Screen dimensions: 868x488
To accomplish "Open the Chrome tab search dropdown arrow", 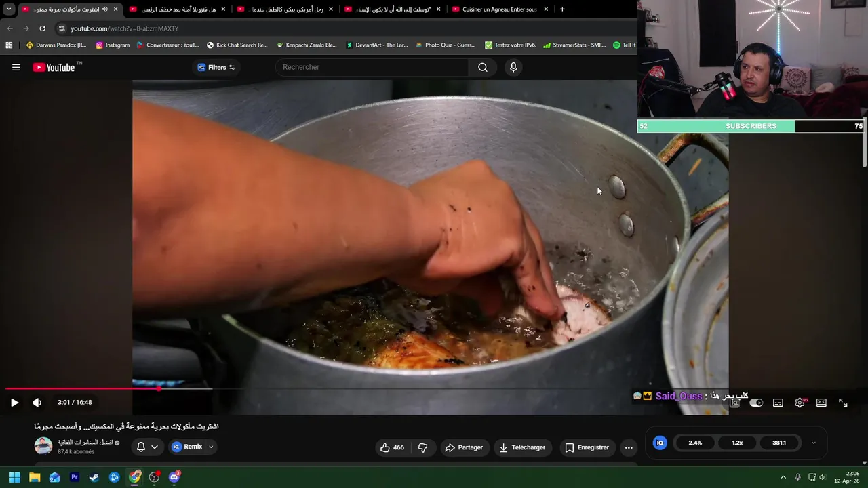I will pyautogui.click(x=9, y=9).
